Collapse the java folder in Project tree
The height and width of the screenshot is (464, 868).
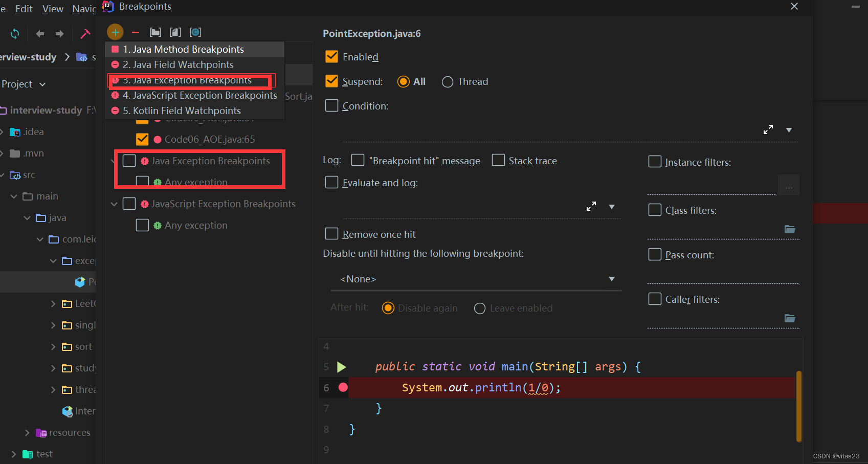tap(27, 218)
